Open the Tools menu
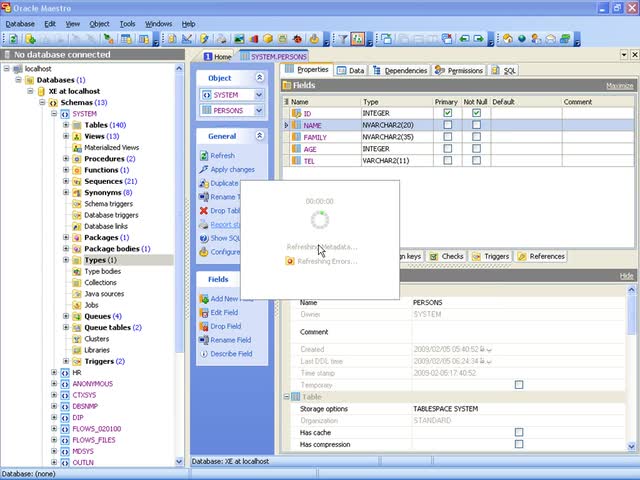 127,24
